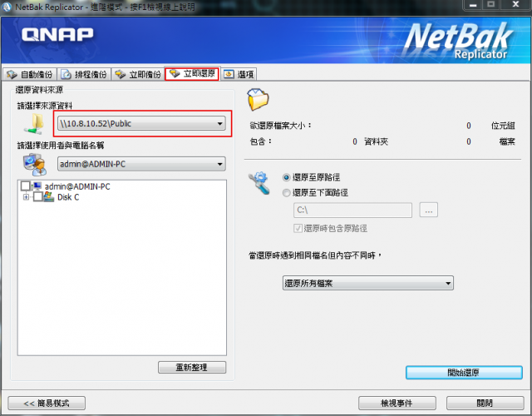
Task: Click the 選項 tab icon
Action: pos(229,74)
